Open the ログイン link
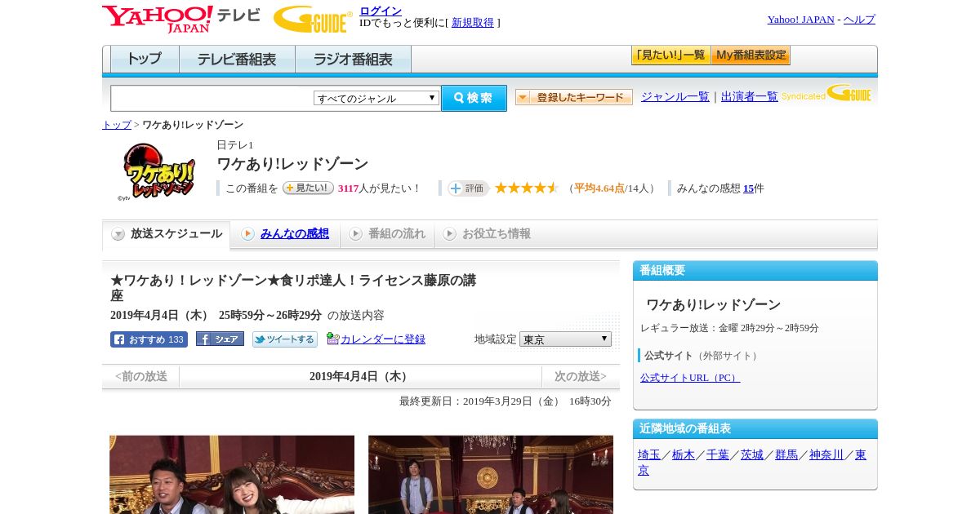This screenshot has height=514, width=980. click(x=381, y=11)
